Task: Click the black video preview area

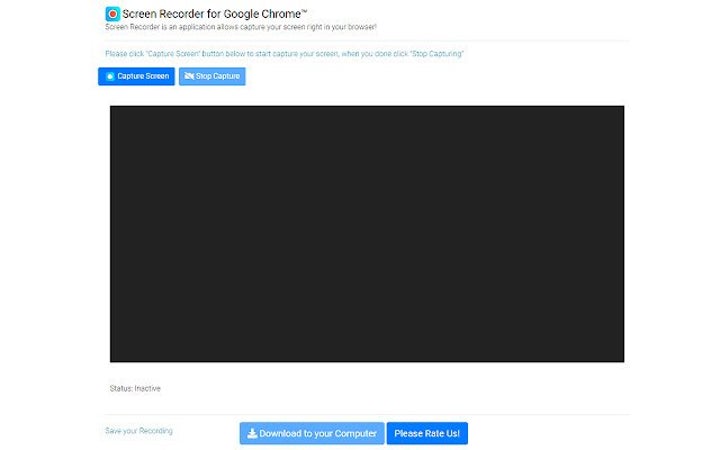Action: (366, 233)
